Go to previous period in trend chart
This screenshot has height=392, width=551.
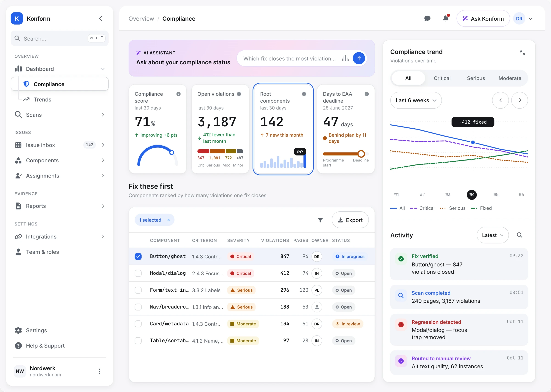500,100
